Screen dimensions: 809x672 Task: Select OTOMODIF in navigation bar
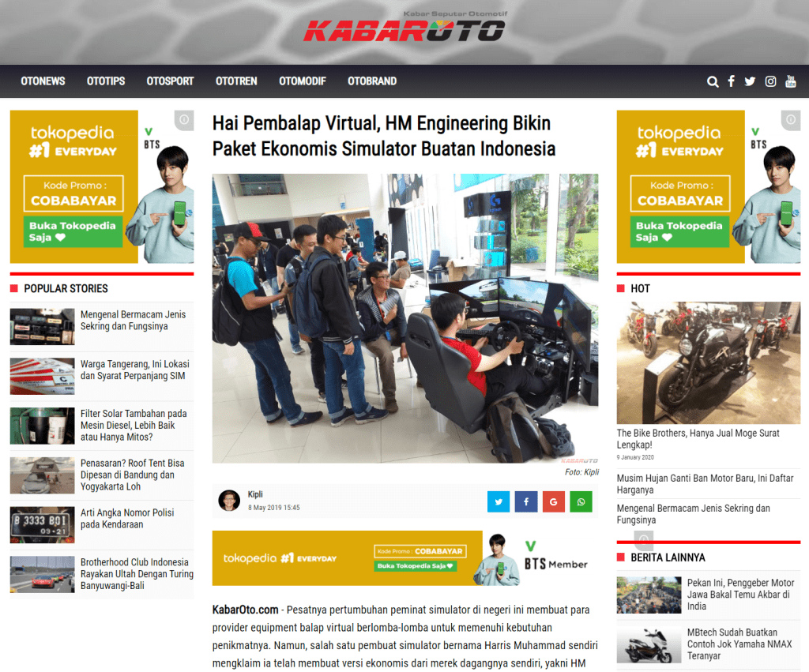click(x=302, y=81)
